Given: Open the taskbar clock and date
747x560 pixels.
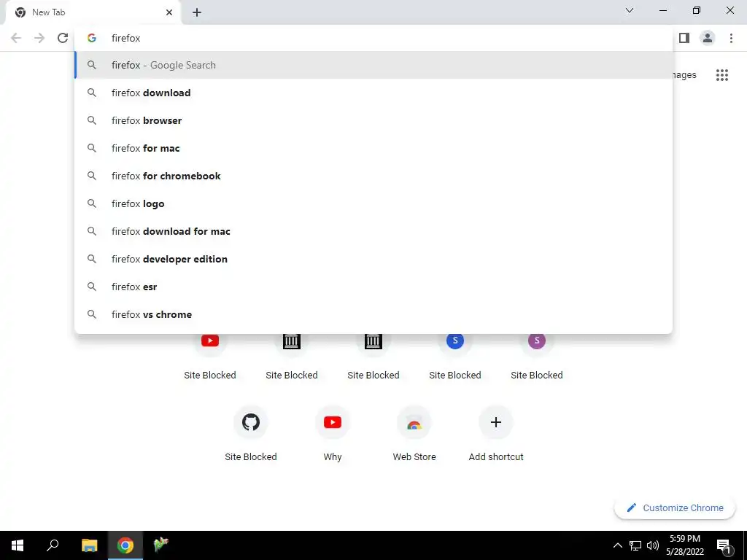Looking at the screenshot, I should pyautogui.click(x=684, y=545).
